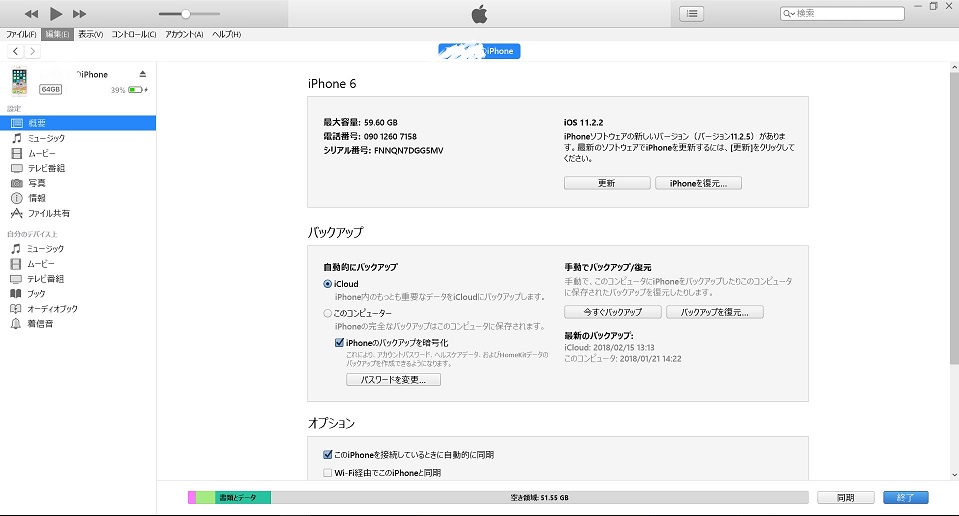Select 概要 in the sidebar settings
Image resolution: width=959 pixels, height=516 pixels.
pyautogui.click(x=78, y=123)
